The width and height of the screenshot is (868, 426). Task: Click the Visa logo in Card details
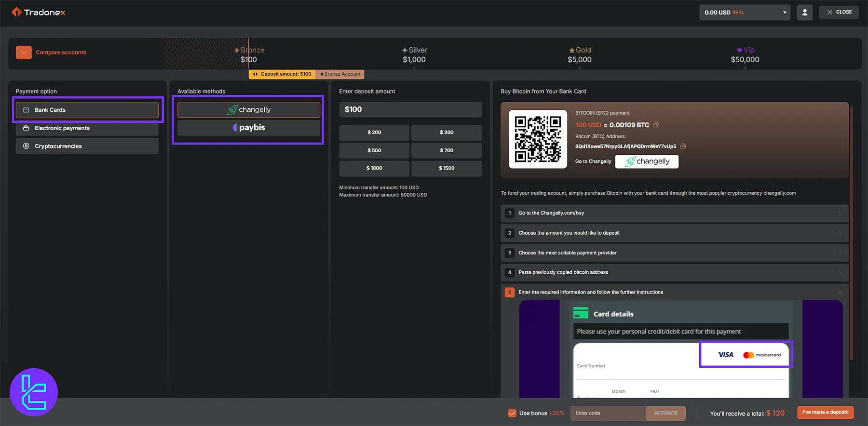(726, 355)
